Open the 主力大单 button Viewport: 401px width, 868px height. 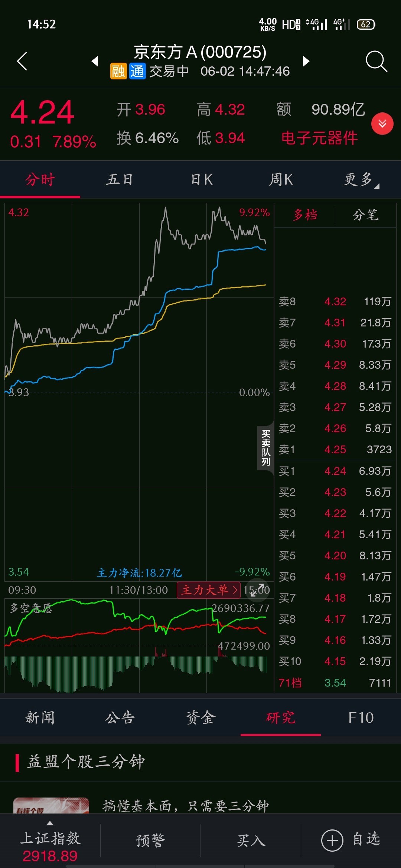(209, 590)
